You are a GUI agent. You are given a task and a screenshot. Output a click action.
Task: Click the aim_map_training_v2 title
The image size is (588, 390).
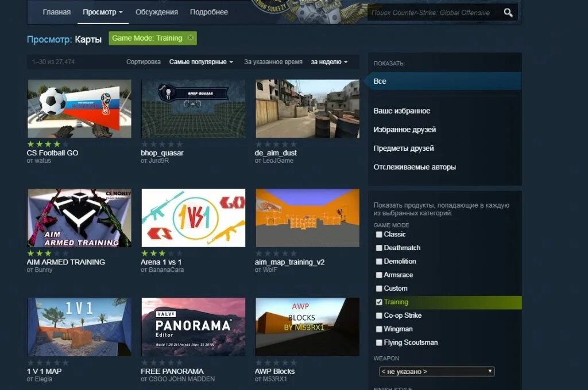(x=289, y=262)
